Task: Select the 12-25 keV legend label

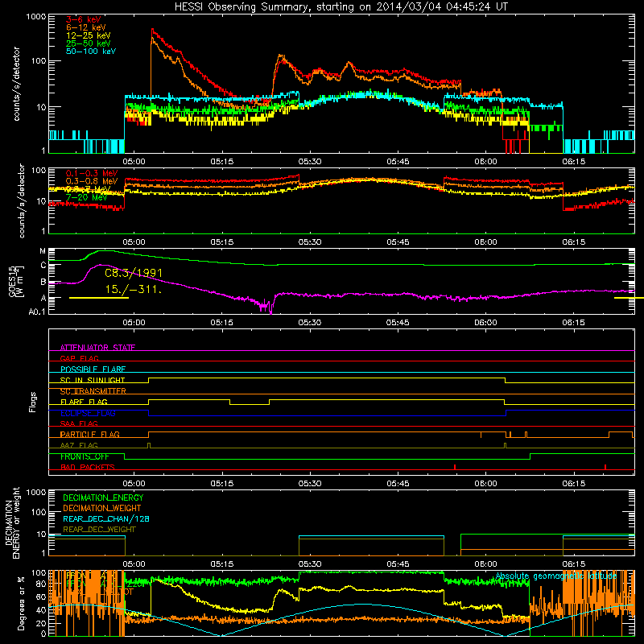Action: coord(89,35)
